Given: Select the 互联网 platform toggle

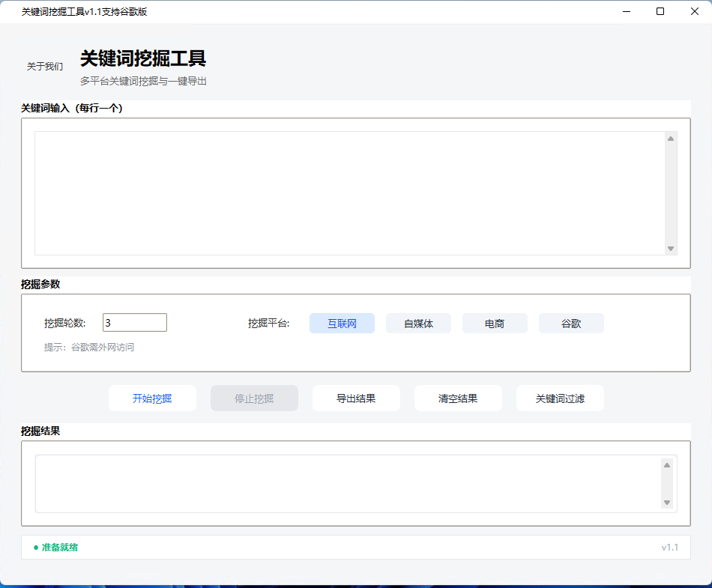Looking at the screenshot, I should [x=342, y=324].
